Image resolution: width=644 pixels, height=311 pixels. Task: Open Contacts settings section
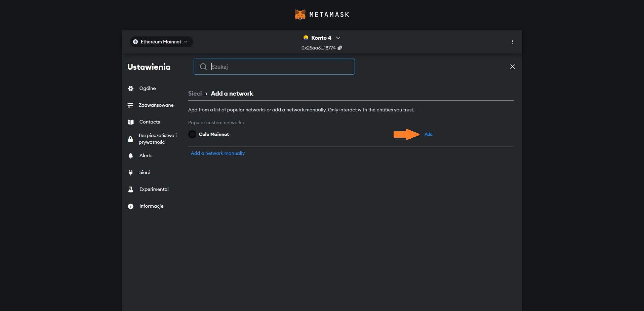coord(150,122)
